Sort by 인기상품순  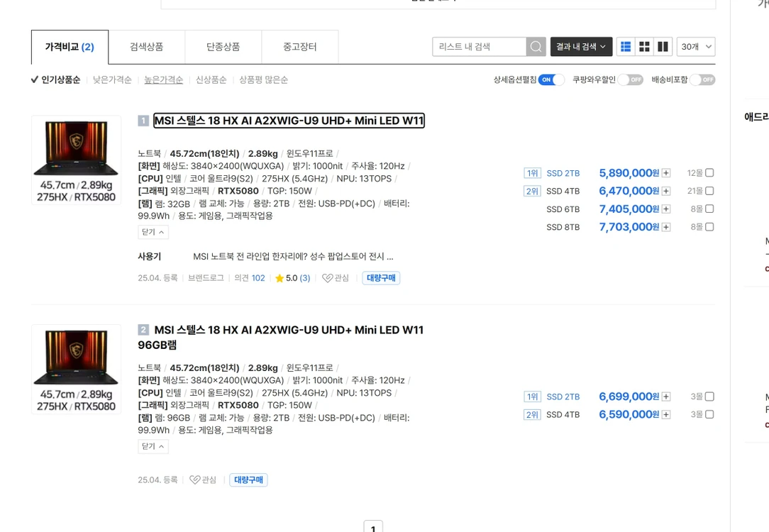pyautogui.click(x=55, y=79)
